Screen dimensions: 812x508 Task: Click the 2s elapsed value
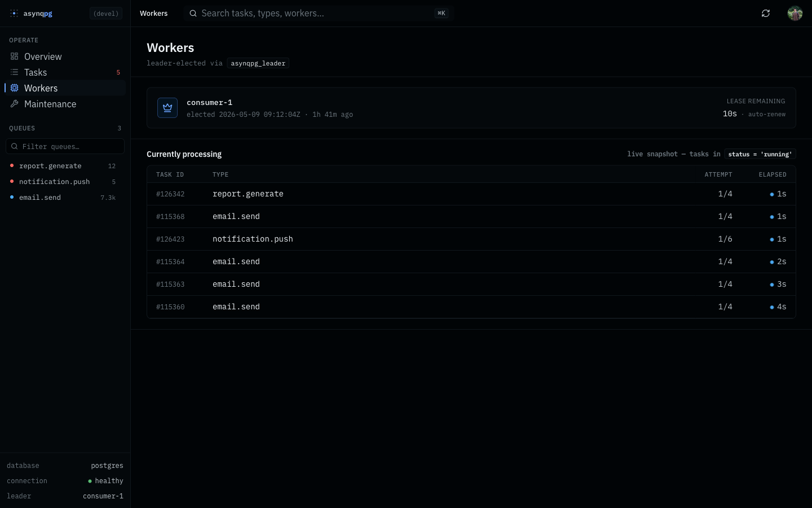coord(782,261)
